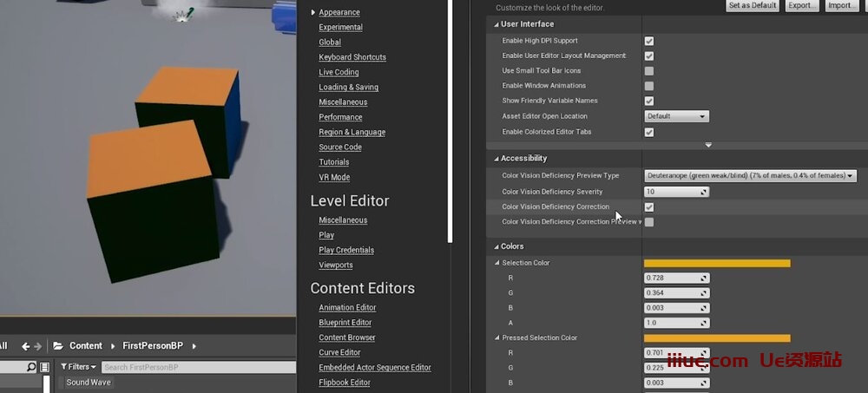The image size is (868, 393).
Task: Open Keyboard Shortcuts settings page
Action: click(x=352, y=57)
